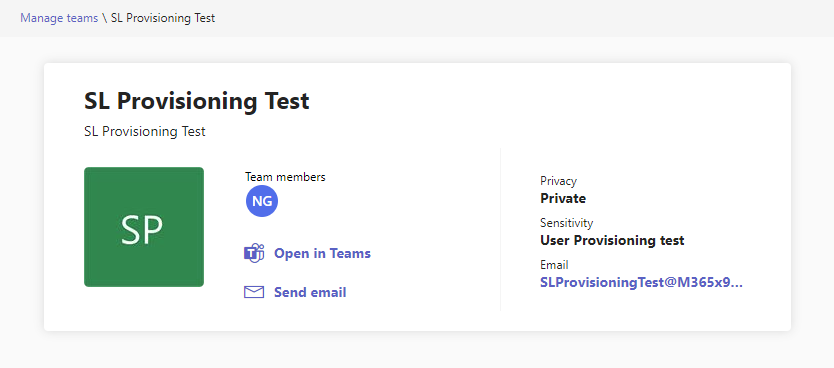Click the Send email link text
This screenshot has height=368, width=834.
point(310,292)
